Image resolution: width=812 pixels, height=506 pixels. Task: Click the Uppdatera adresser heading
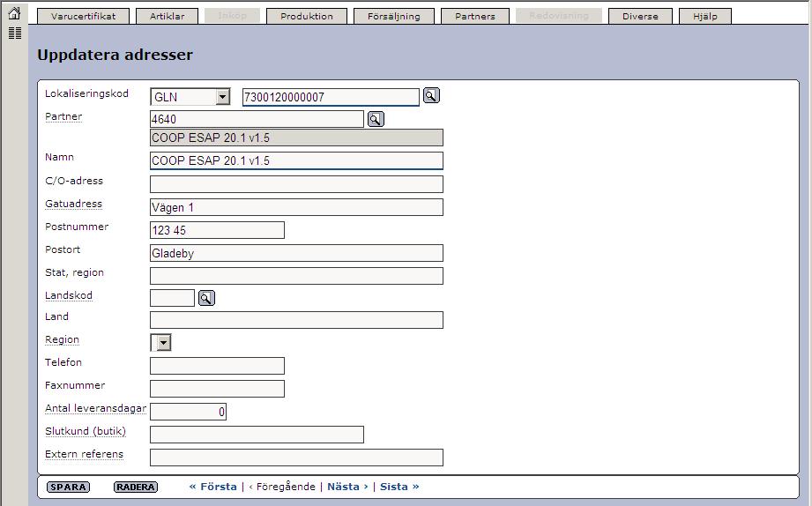[x=115, y=55]
